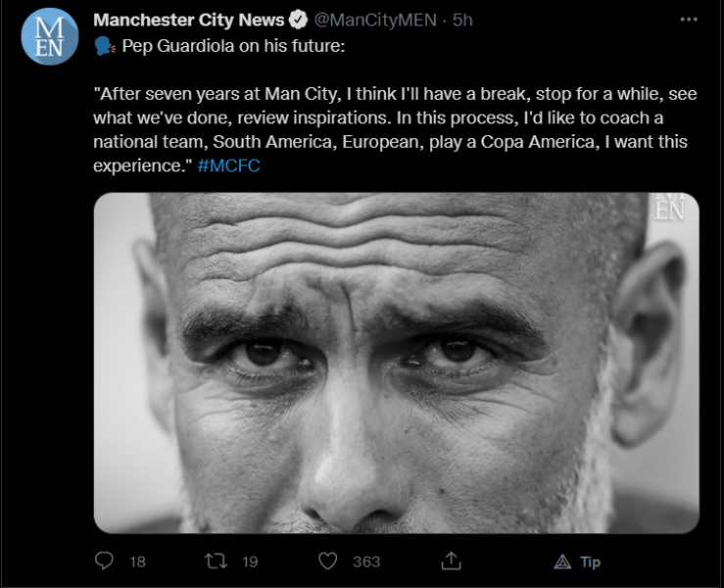The height and width of the screenshot is (588, 724).
Task: Click the quoted tweet text body
Action: (390, 120)
